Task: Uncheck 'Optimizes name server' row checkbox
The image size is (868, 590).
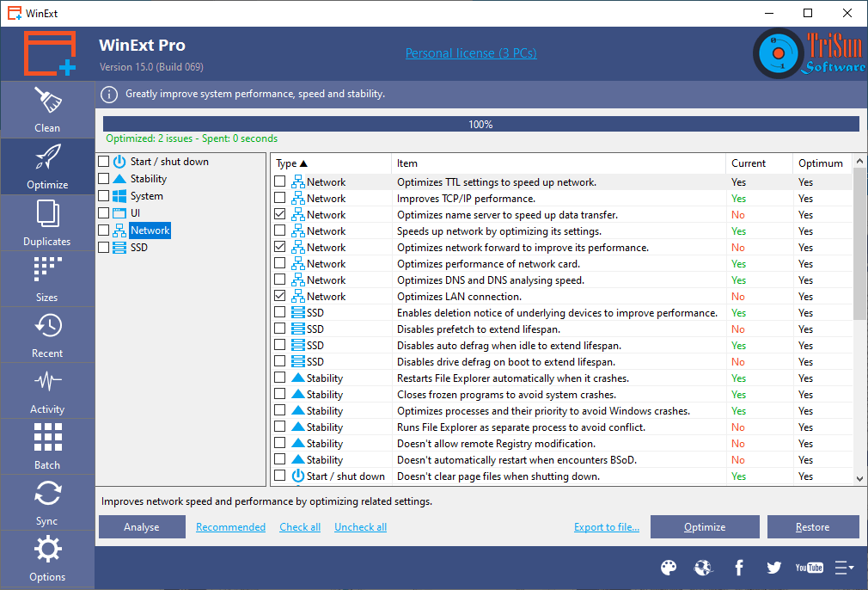Action: [280, 214]
